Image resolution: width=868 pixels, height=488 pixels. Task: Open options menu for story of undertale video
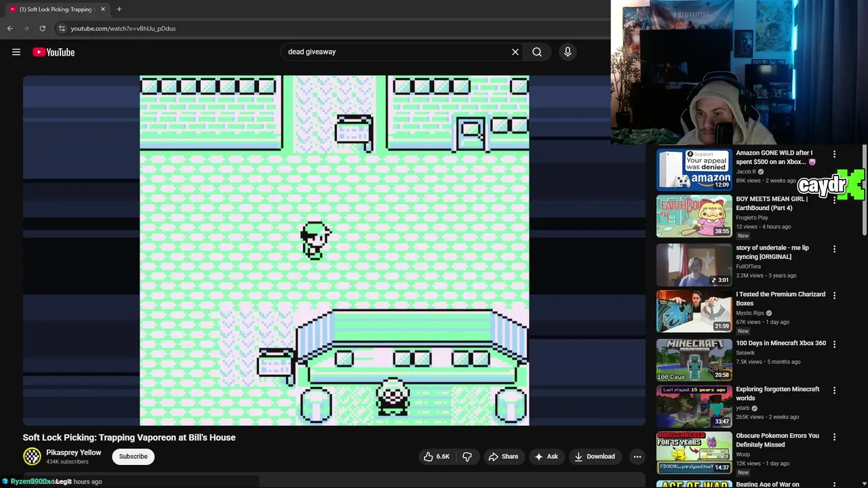click(834, 249)
